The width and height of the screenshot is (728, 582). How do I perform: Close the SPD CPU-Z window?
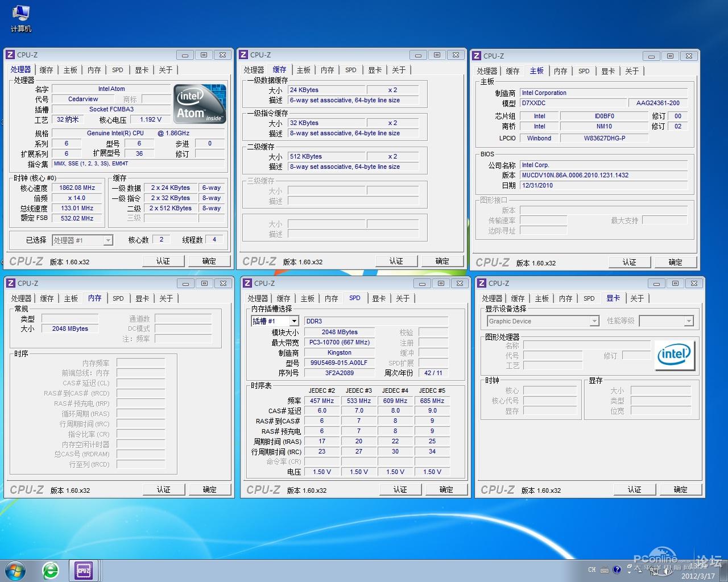point(460,283)
